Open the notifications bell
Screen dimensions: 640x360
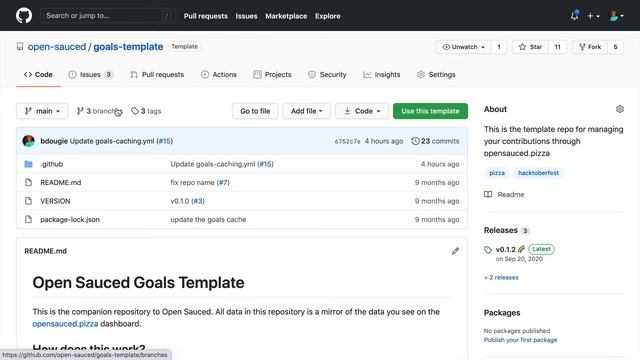575,16
